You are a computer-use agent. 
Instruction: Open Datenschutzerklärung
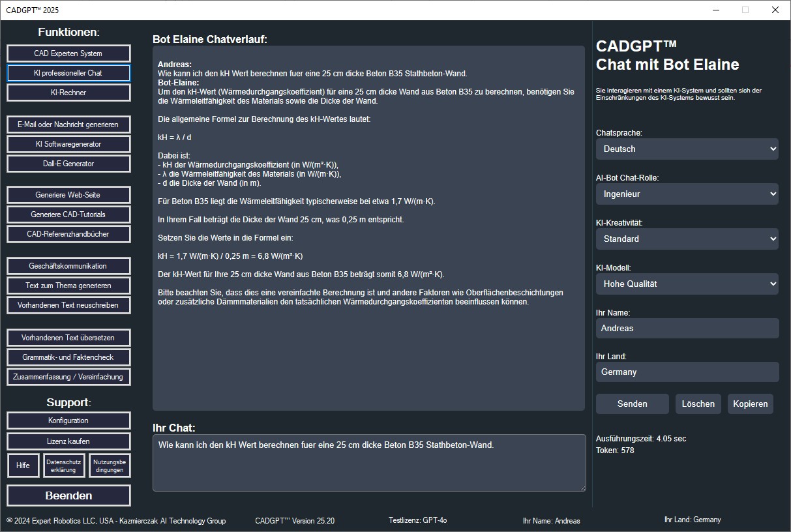(64, 465)
